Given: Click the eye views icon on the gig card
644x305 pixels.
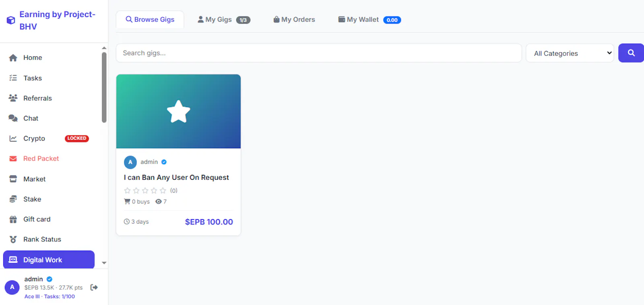Looking at the screenshot, I should click(x=159, y=201).
